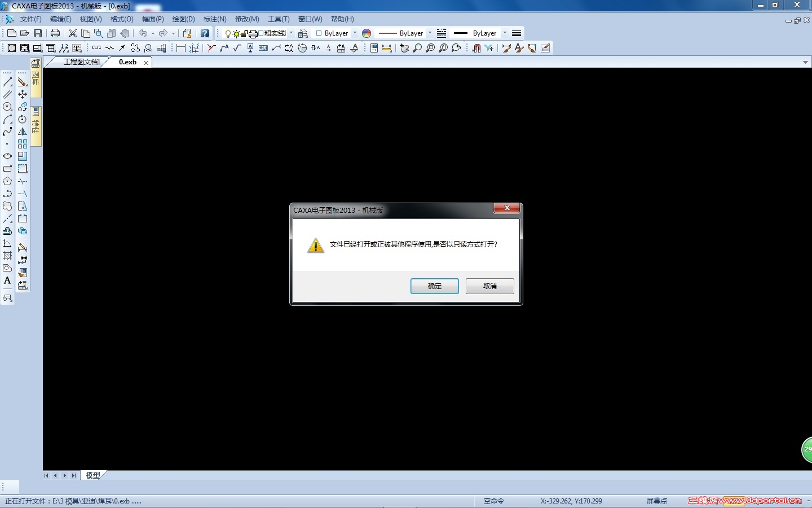Select the Array tool with four squares
The image size is (812, 508).
[23, 144]
